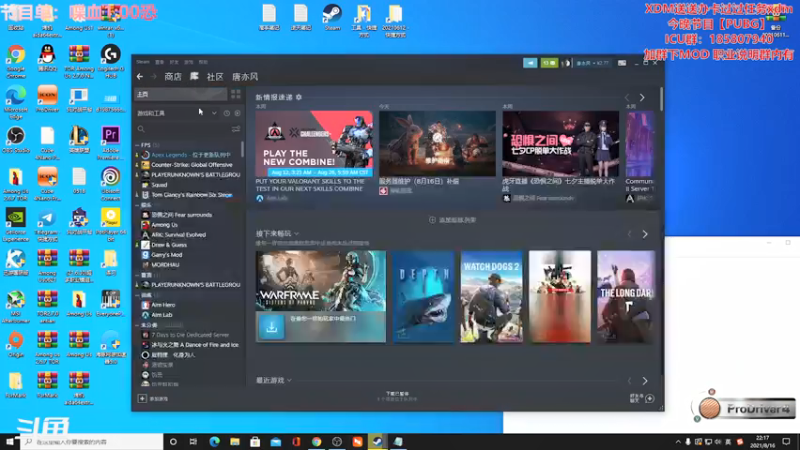800x450 pixels.
Task: Collapse the uncategorized games section
Action: coord(137,325)
